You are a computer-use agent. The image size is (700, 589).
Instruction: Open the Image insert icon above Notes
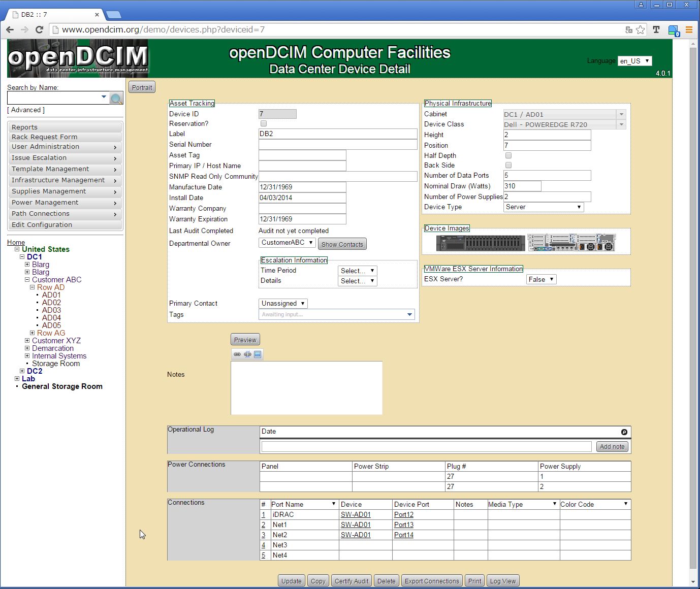coord(258,354)
